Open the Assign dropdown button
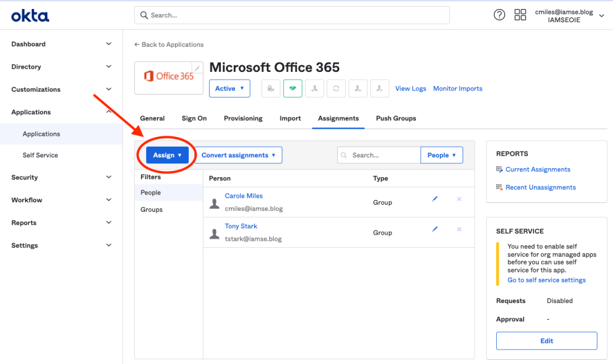613x364 pixels. (167, 155)
